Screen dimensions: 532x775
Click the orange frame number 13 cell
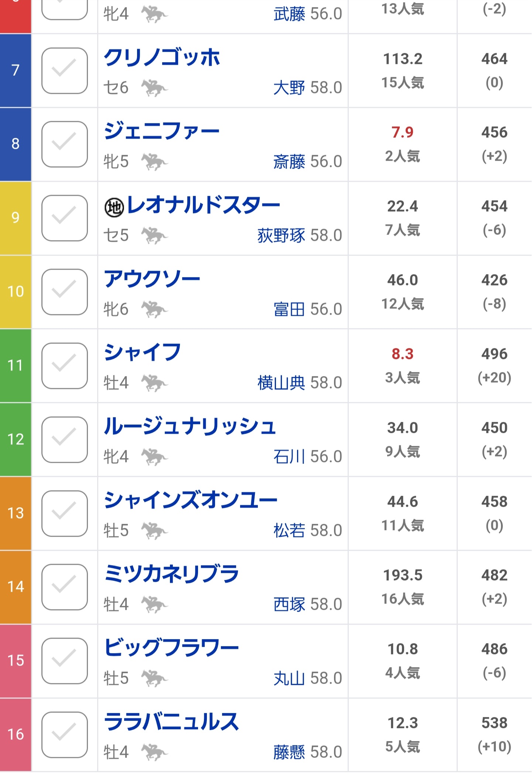click(x=16, y=513)
